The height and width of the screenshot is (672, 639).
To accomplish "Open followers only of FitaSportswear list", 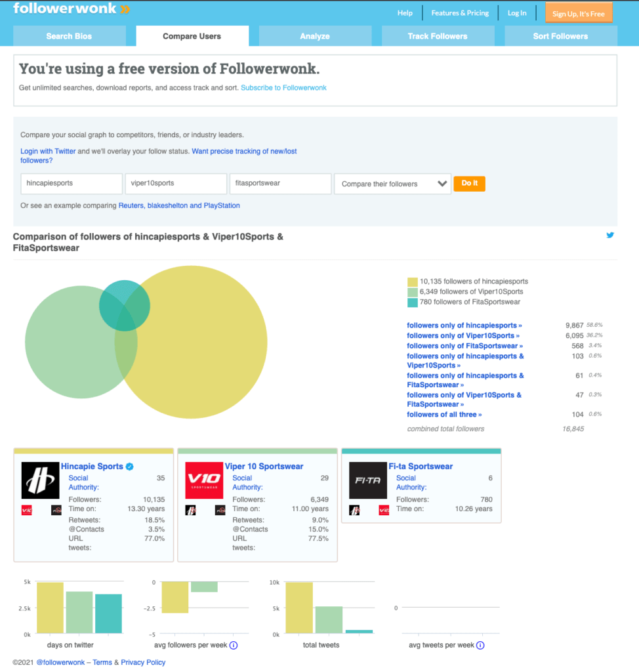I will pyautogui.click(x=464, y=346).
